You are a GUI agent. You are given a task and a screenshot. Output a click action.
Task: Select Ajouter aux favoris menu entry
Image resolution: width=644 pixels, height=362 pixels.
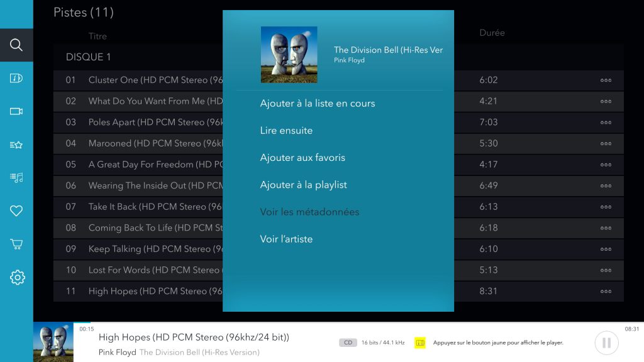tap(303, 158)
